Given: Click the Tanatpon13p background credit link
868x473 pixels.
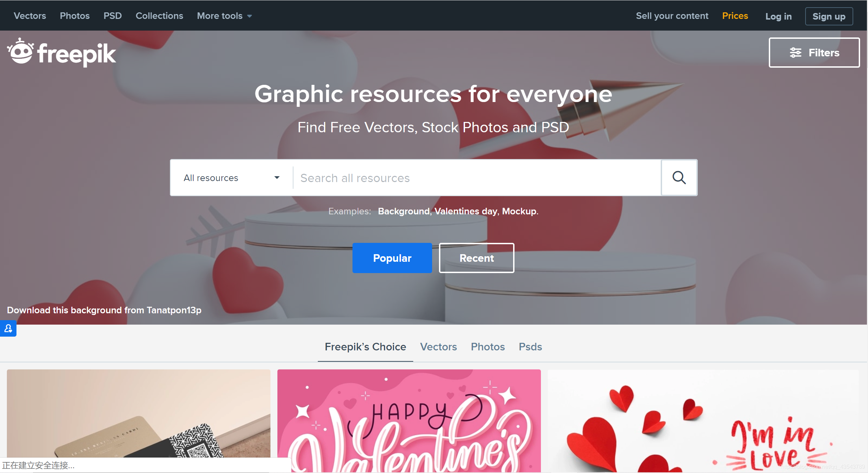Looking at the screenshot, I should point(174,310).
